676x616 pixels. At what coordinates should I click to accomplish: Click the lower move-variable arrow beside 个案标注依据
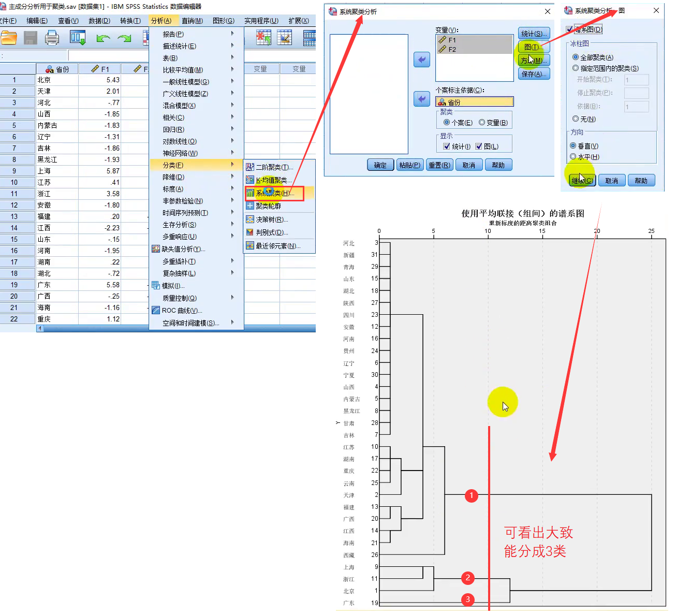click(x=422, y=99)
